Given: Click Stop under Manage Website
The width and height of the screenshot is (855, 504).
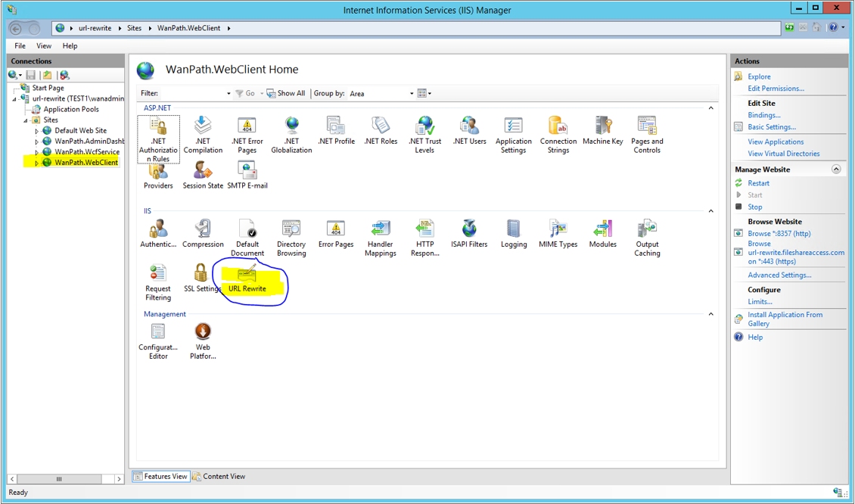Looking at the screenshot, I should [x=754, y=207].
